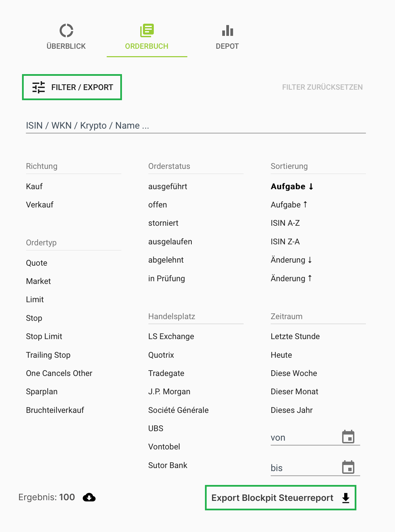Click the Überblick donut chart icon
Screen dimensions: 395x532
click(66, 30)
